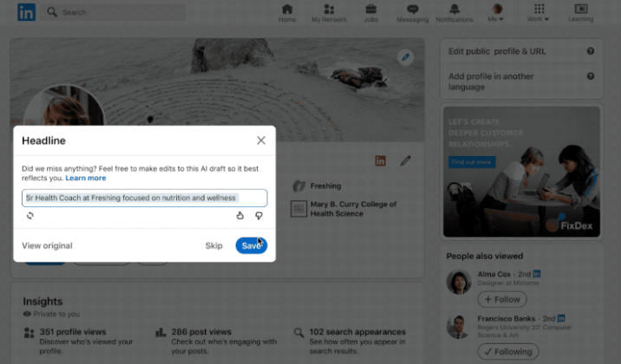Open help icon beside Edit public profile
The image size is (621, 364).
coord(590,51)
